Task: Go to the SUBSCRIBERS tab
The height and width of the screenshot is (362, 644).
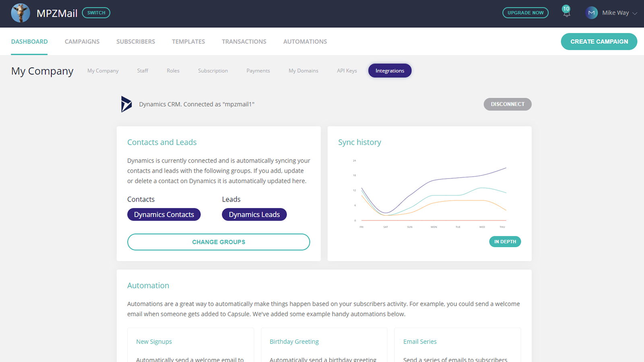Action: 136,41
